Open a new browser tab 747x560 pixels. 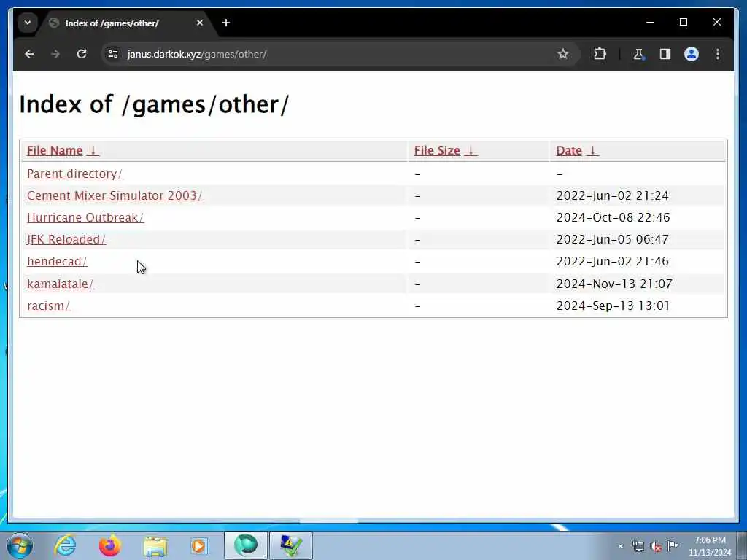226,23
